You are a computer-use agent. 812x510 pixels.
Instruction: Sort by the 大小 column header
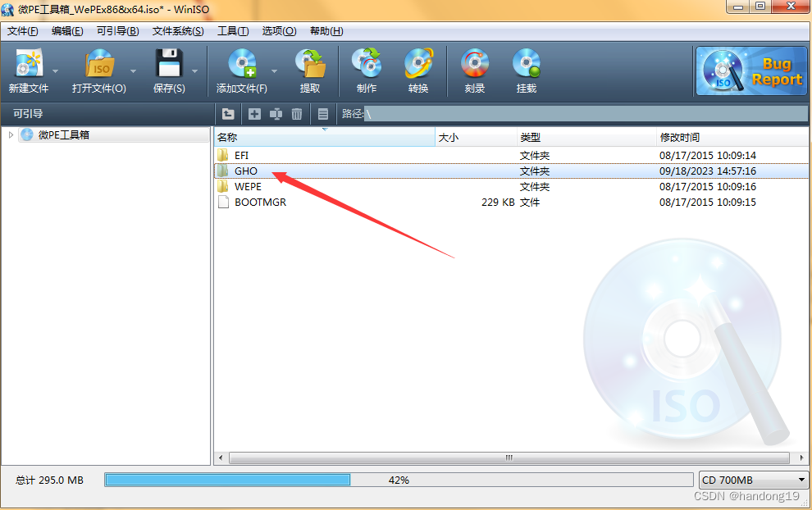pos(476,137)
